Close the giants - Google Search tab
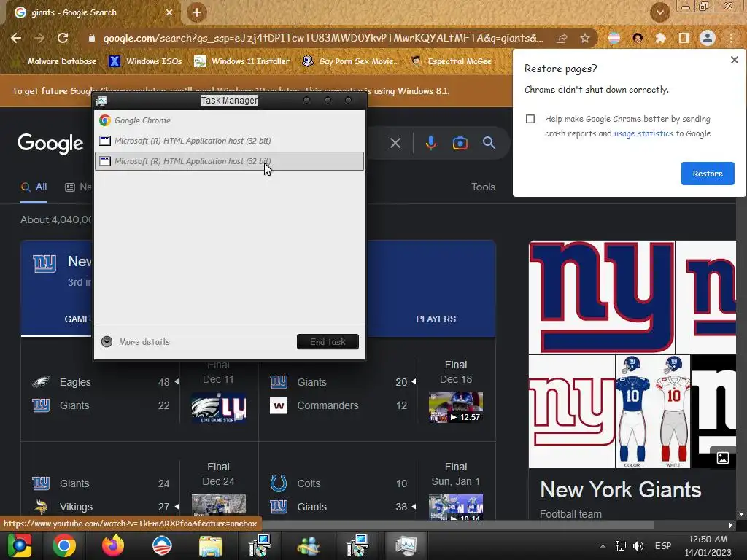This screenshot has height=560, width=747. tap(169, 12)
